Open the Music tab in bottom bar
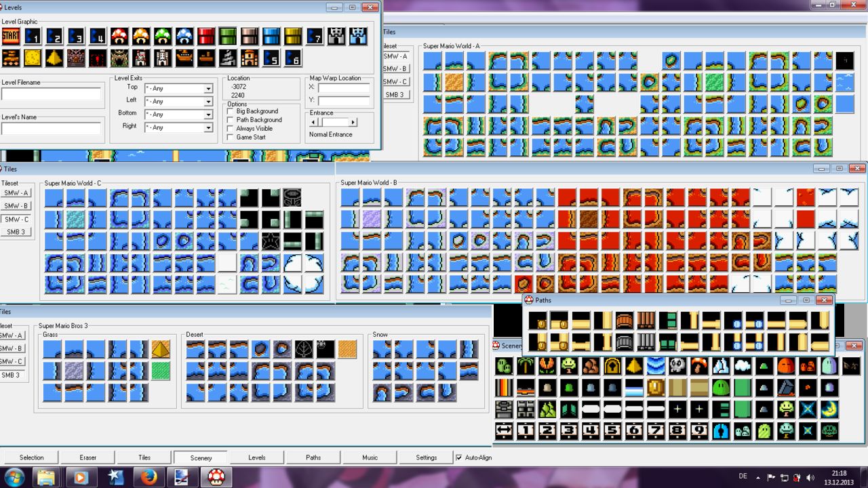Image resolution: width=868 pixels, height=488 pixels. click(370, 457)
